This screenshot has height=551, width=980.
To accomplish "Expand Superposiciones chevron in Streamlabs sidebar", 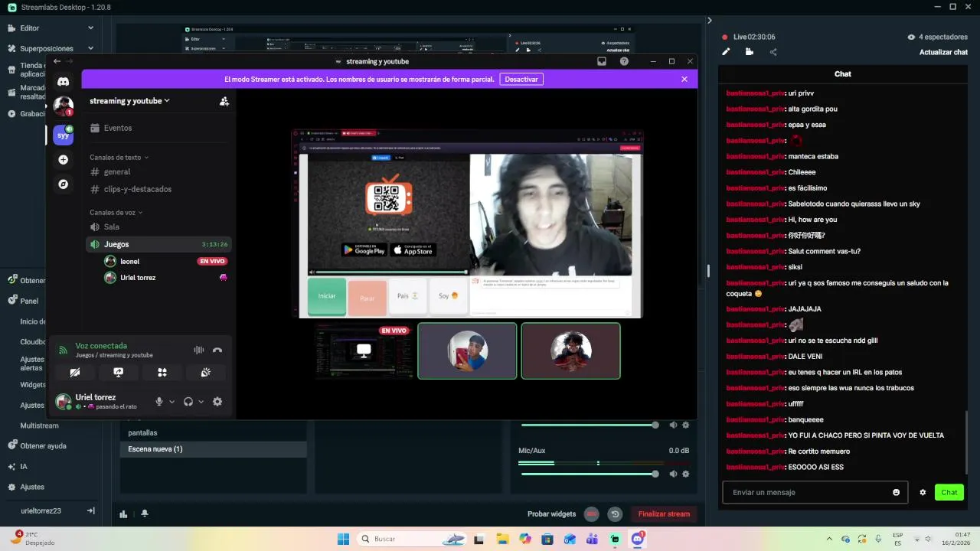I will point(90,48).
